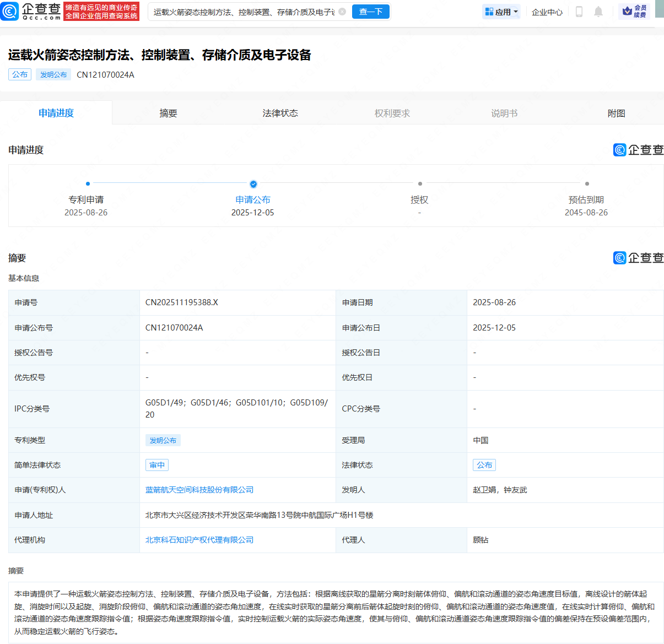Clear the search box text

tap(342, 12)
